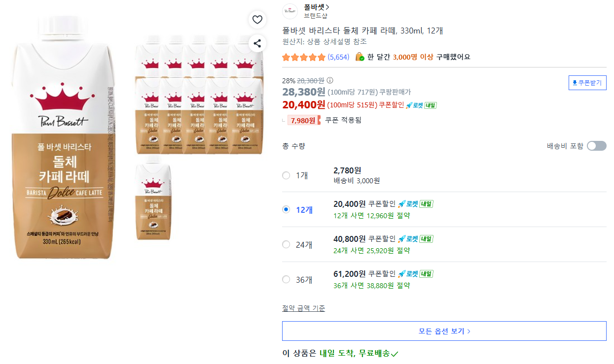Open the 폴바셋 brand shop chevron
The image size is (614, 364).
pos(328,7)
